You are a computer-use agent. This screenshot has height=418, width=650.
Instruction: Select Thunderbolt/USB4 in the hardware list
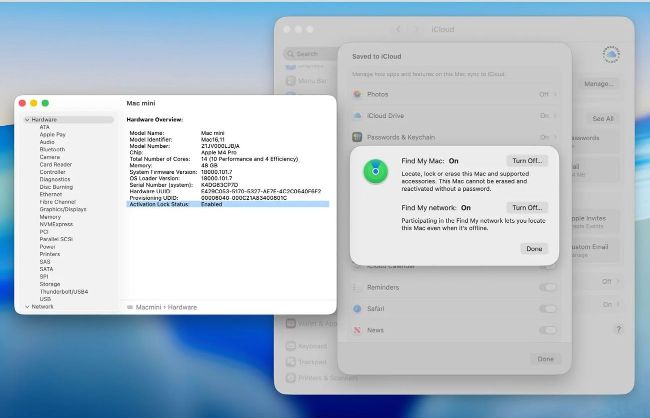click(64, 292)
